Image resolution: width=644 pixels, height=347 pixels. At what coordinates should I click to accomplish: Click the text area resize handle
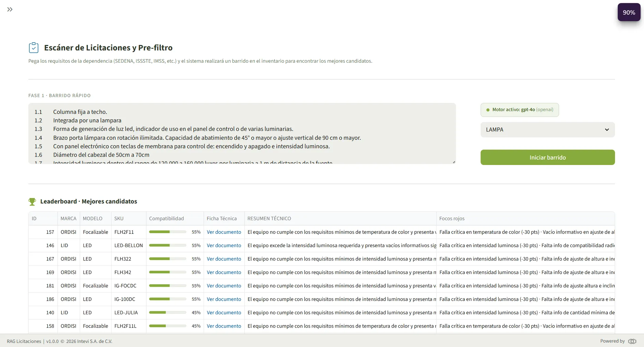(x=454, y=162)
